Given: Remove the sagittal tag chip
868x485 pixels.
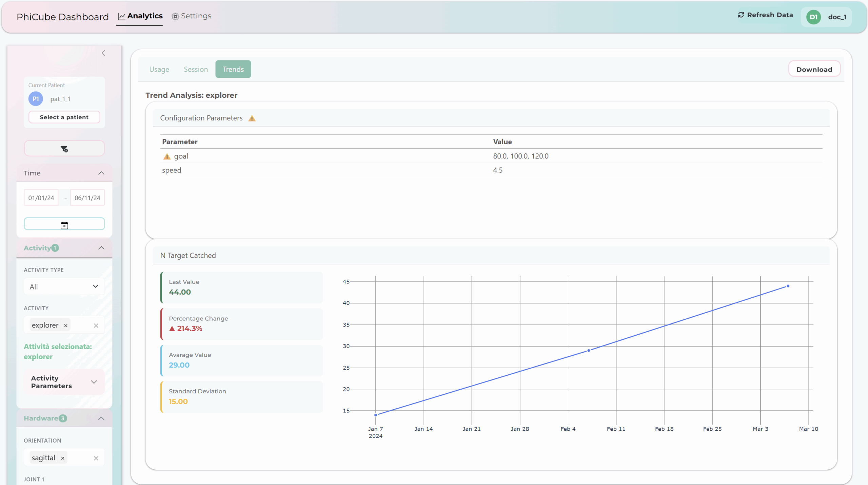Looking at the screenshot, I should [63, 458].
